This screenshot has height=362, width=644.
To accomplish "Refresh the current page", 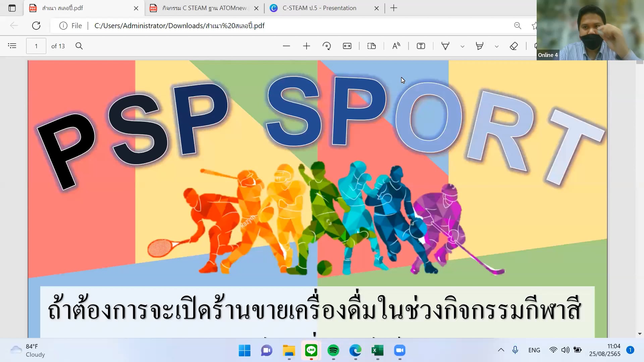I will pos(36,25).
